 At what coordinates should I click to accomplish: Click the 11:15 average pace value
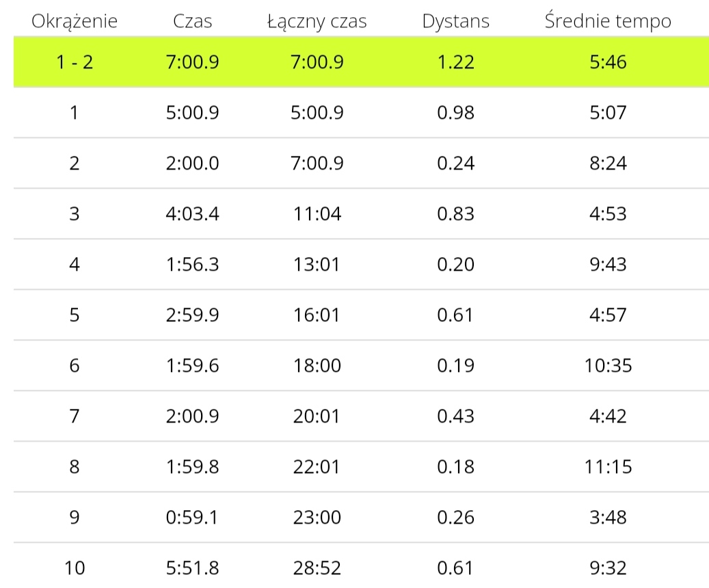[x=608, y=467]
